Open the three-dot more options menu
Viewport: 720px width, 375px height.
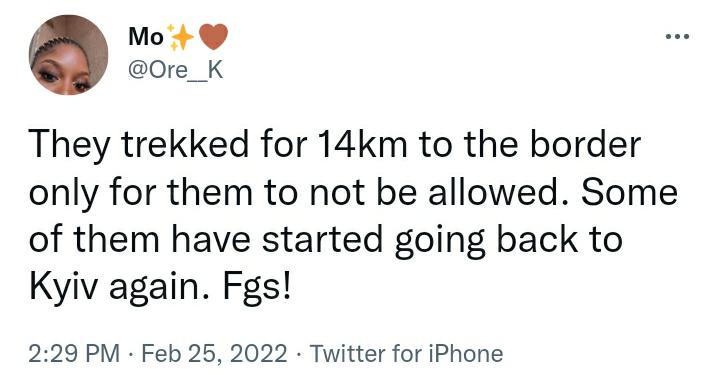[x=677, y=37]
